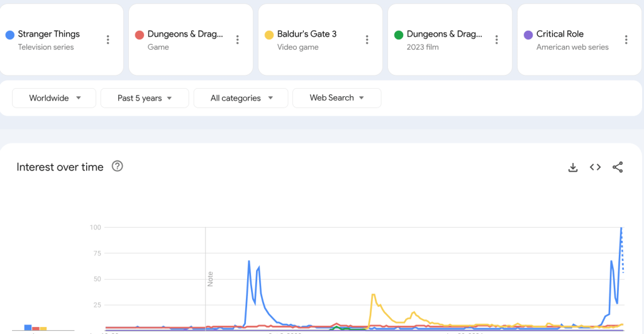Open help for Interest over time
This screenshot has width=644, height=334.
(118, 167)
